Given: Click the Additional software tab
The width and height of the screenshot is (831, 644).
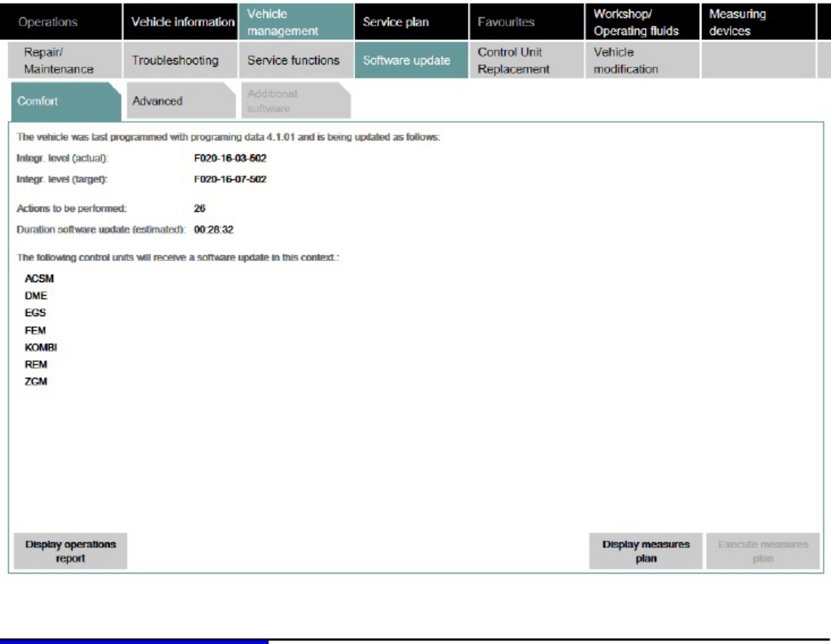Looking at the screenshot, I should pos(296,101).
